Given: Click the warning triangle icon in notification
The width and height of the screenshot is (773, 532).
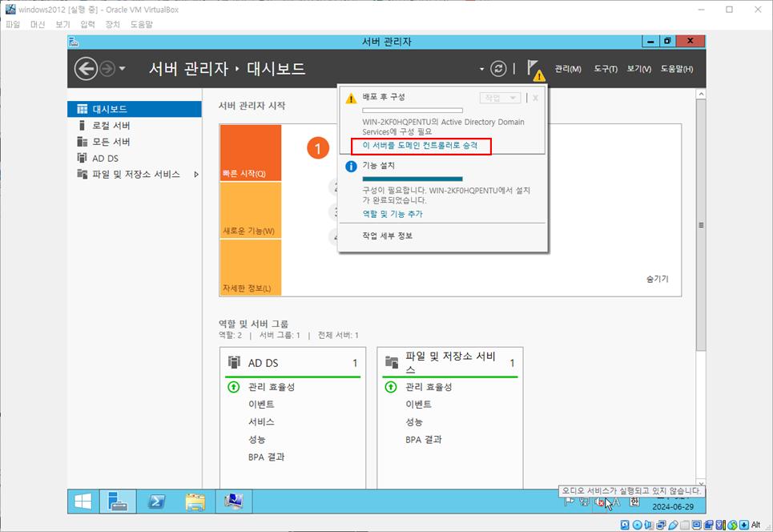Looking at the screenshot, I should point(351,99).
